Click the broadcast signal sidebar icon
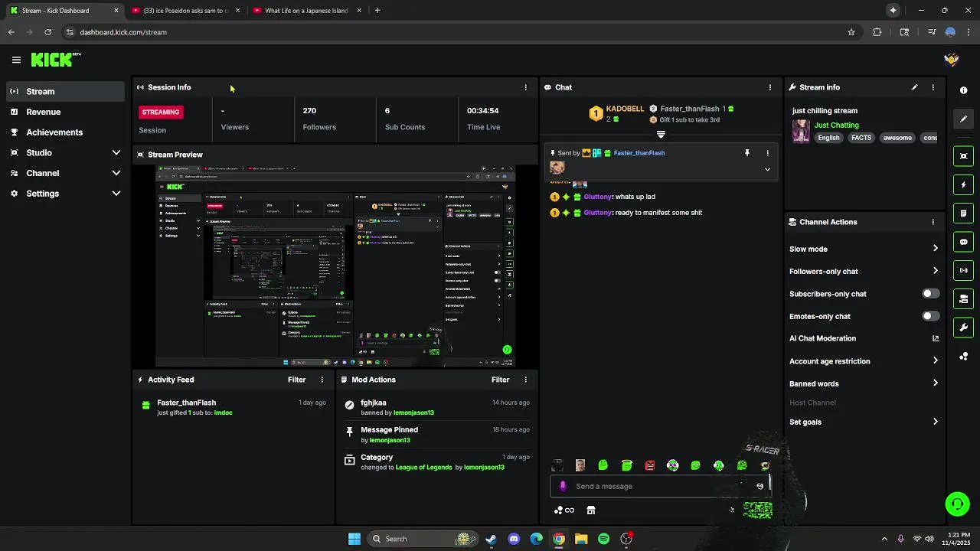The image size is (980, 551). (963, 270)
